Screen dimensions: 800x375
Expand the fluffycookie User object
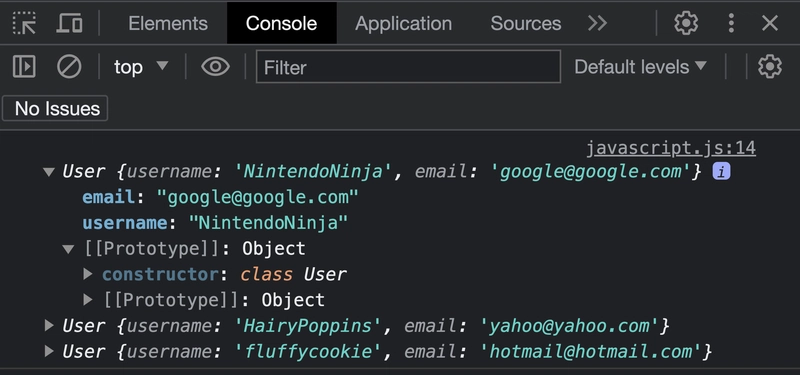pos(49,351)
